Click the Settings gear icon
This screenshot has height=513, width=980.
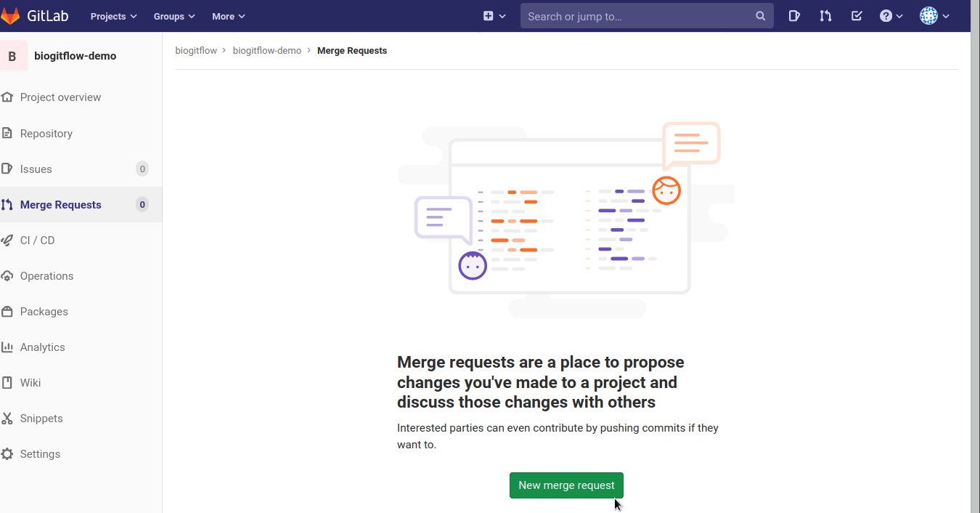pyautogui.click(x=7, y=453)
